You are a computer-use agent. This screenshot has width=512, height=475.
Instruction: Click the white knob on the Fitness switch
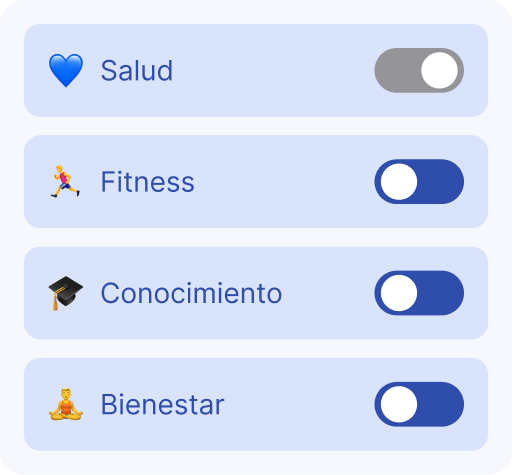tap(399, 182)
